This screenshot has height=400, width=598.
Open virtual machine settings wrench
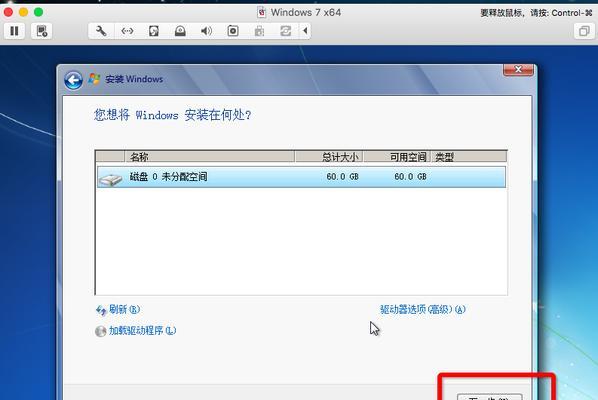coord(101,31)
